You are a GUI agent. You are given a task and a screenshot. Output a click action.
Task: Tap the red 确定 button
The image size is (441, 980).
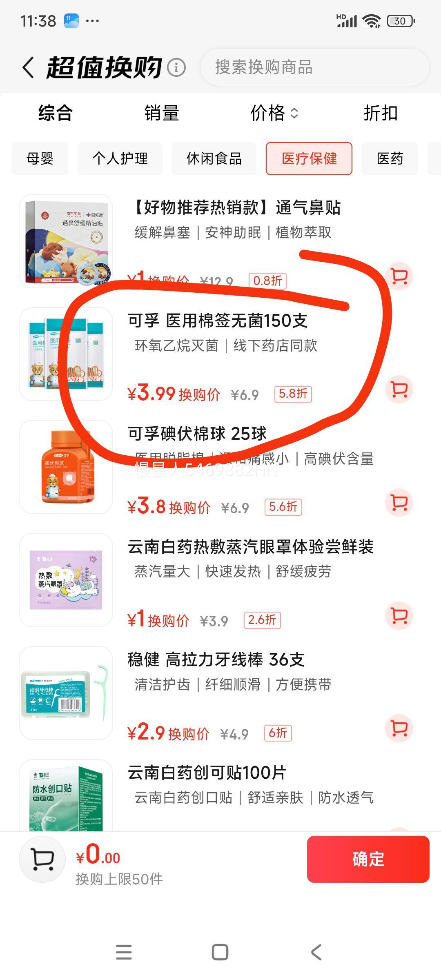point(368,860)
